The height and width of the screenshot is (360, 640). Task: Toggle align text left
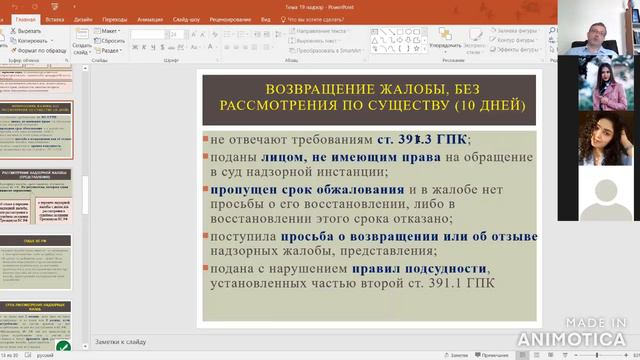(227, 47)
